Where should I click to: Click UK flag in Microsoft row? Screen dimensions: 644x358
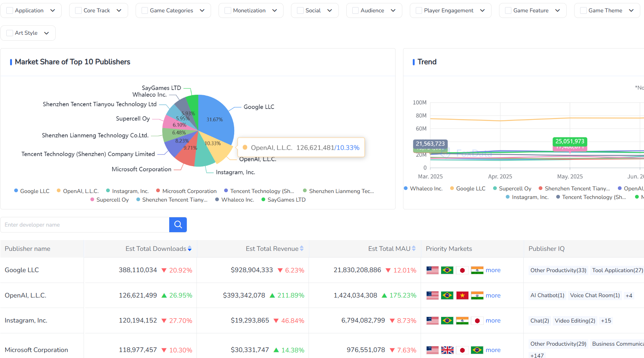(x=447, y=350)
